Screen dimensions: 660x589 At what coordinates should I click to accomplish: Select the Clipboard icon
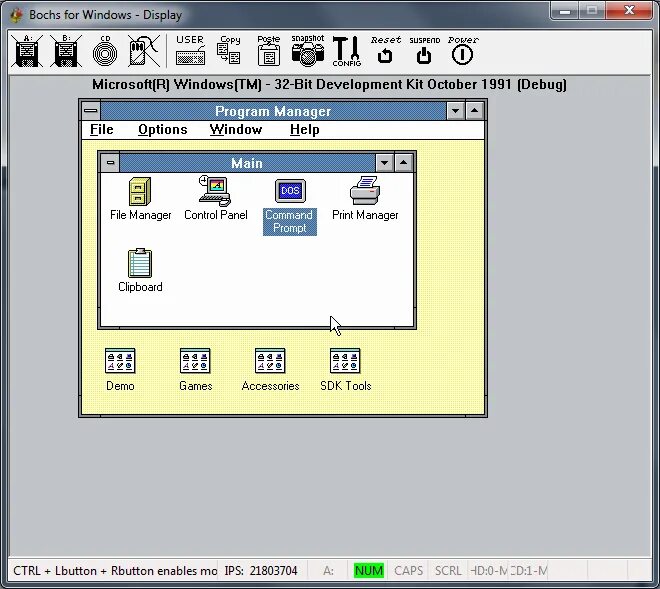click(140, 271)
